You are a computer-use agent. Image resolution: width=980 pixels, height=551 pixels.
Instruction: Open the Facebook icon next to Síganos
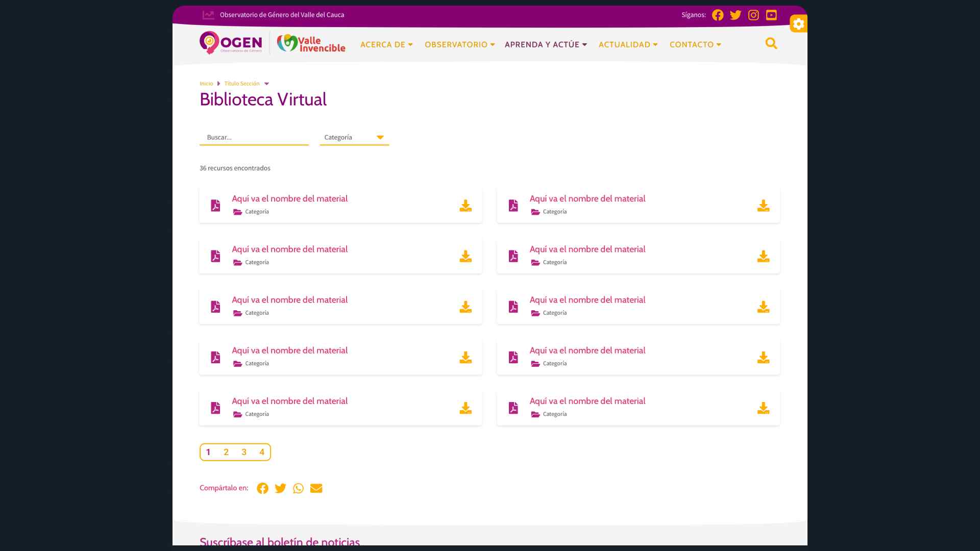pyautogui.click(x=718, y=15)
